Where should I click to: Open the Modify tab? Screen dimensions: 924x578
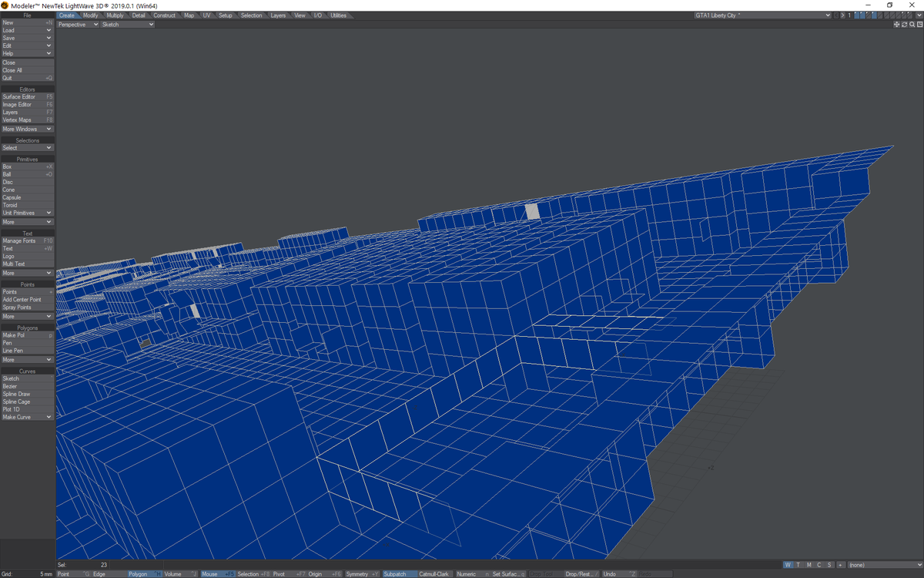[x=90, y=15]
